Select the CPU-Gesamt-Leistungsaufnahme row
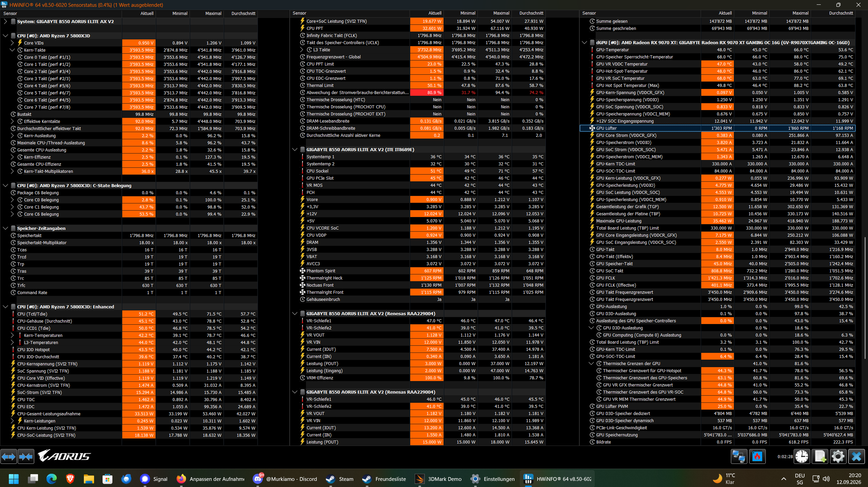868x487 pixels. (x=129, y=414)
